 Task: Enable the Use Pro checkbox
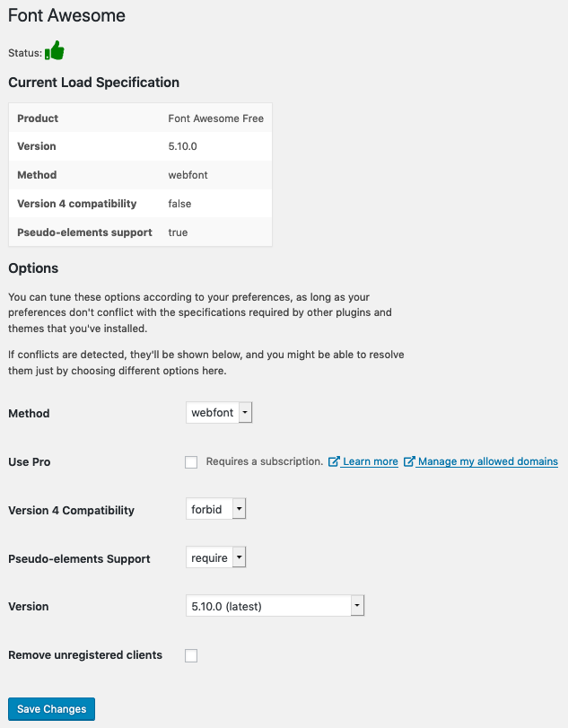pyautogui.click(x=191, y=462)
